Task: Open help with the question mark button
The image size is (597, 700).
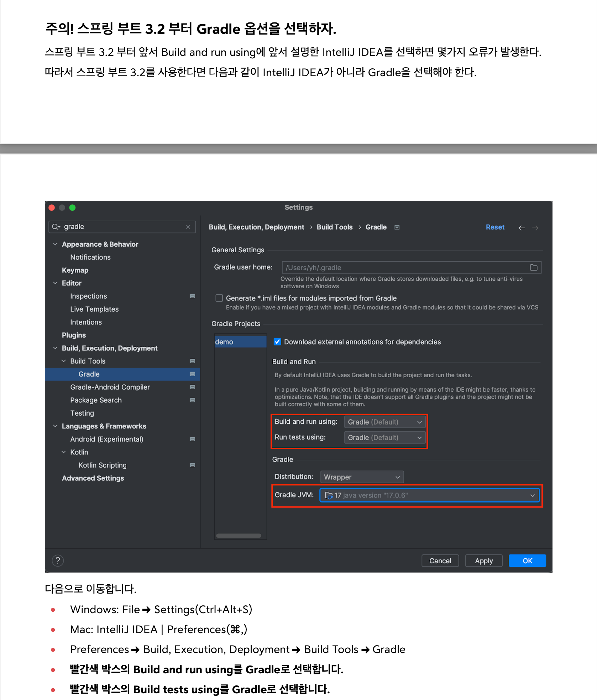Action: click(x=58, y=560)
